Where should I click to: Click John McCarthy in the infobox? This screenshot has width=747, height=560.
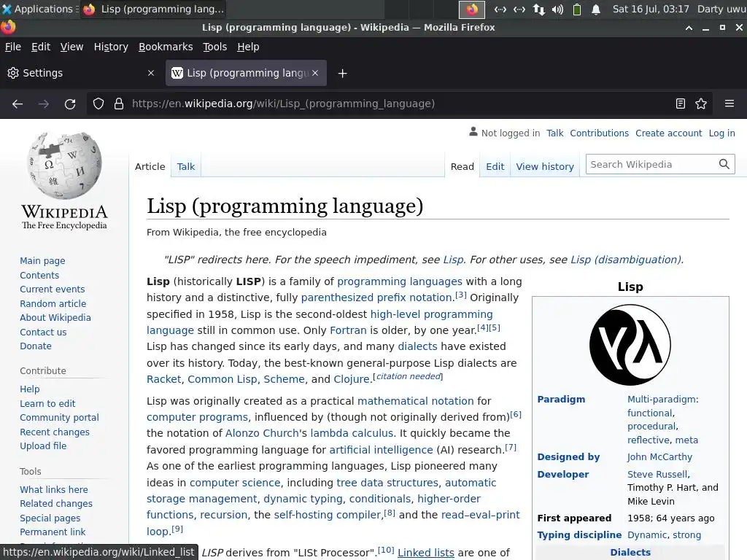[659, 456]
